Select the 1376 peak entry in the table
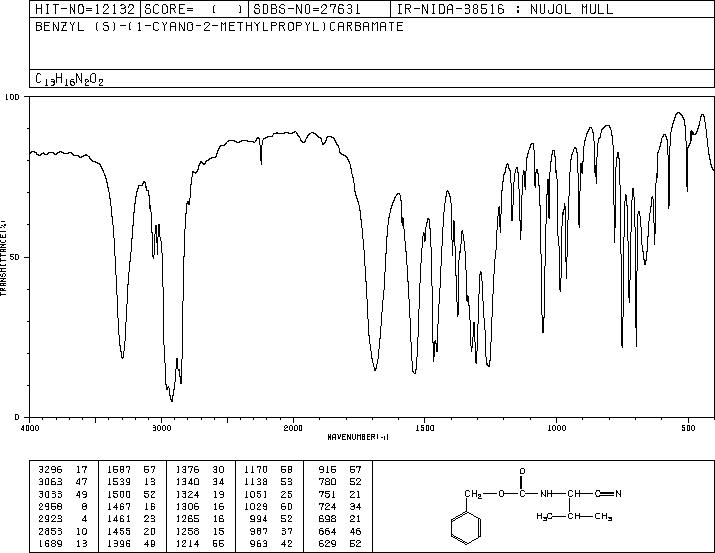The height and width of the screenshot is (553, 715). (x=200, y=470)
